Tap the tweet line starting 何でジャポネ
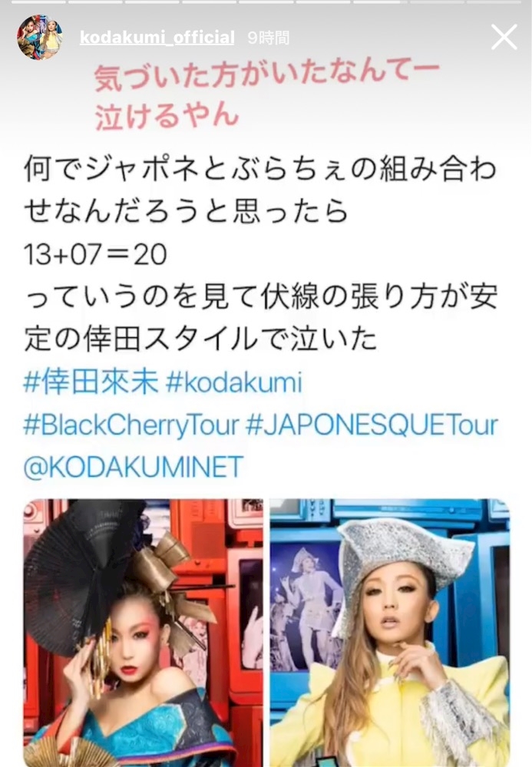The width and height of the screenshot is (532, 767). tap(260, 170)
